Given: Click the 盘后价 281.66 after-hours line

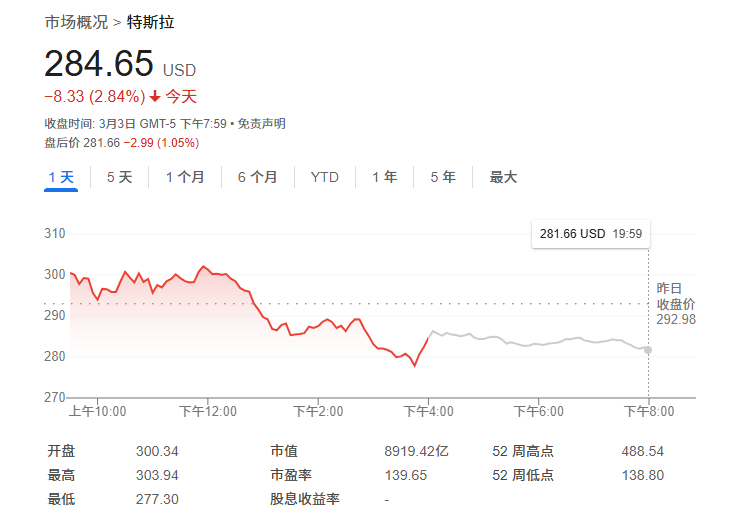Looking at the screenshot, I should point(121,142).
